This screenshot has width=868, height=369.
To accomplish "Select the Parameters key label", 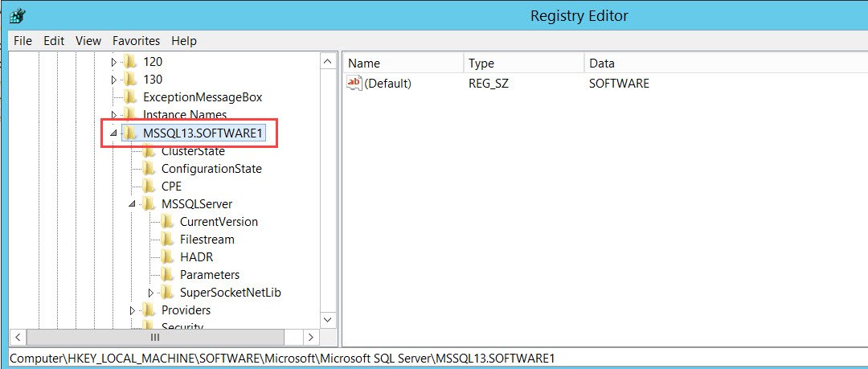I will coord(210,275).
